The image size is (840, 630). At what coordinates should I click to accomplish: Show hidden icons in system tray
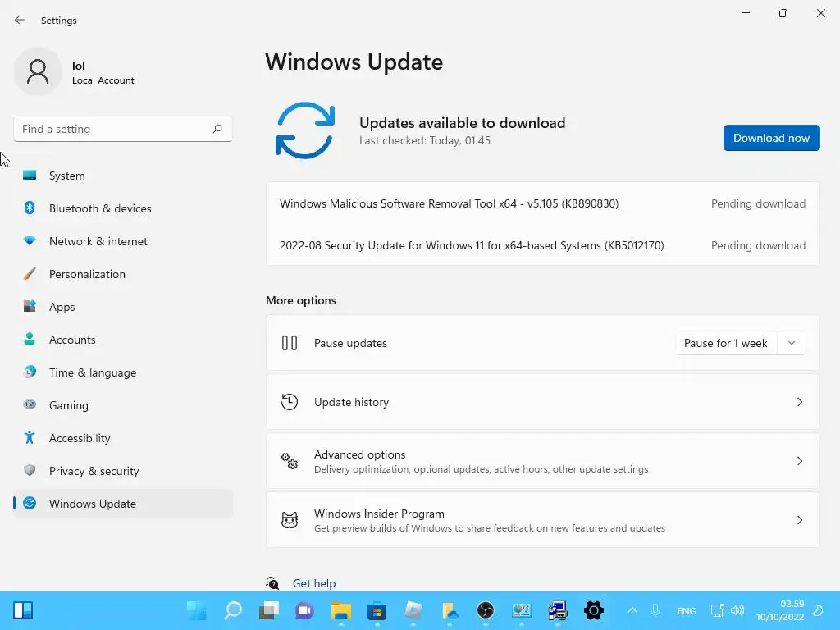(632, 610)
